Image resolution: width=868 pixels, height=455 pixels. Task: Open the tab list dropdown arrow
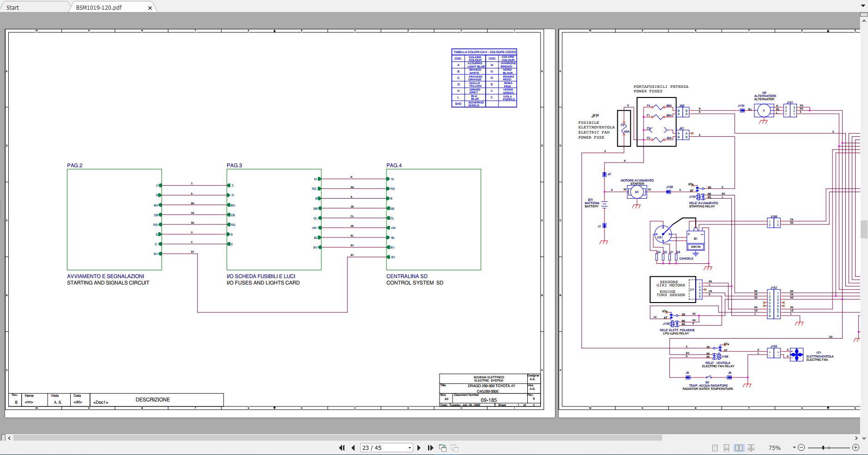click(x=862, y=6)
